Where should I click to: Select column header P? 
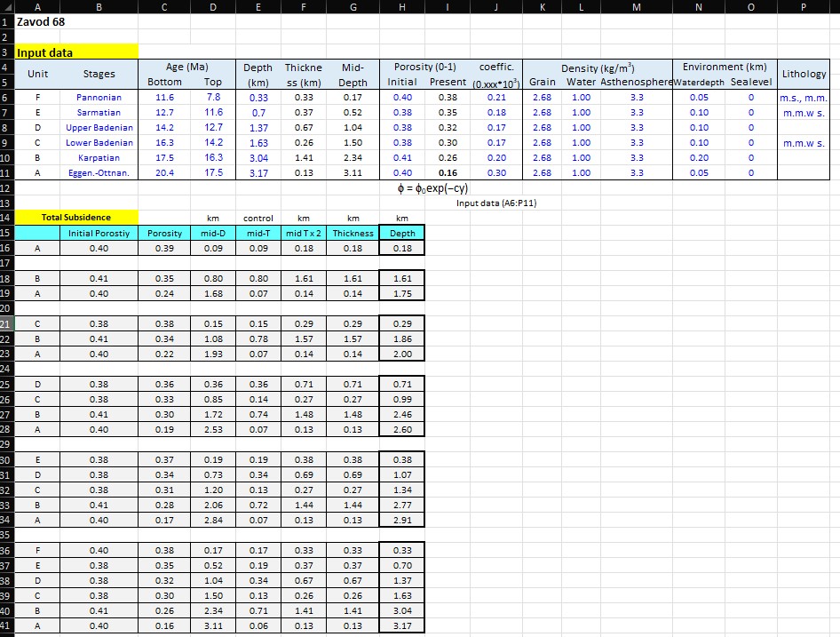pos(804,7)
